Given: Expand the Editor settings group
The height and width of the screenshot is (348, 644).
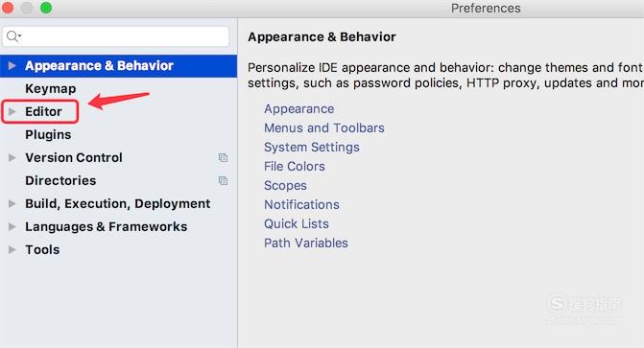Looking at the screenshot, I should (x=12, y=111).
